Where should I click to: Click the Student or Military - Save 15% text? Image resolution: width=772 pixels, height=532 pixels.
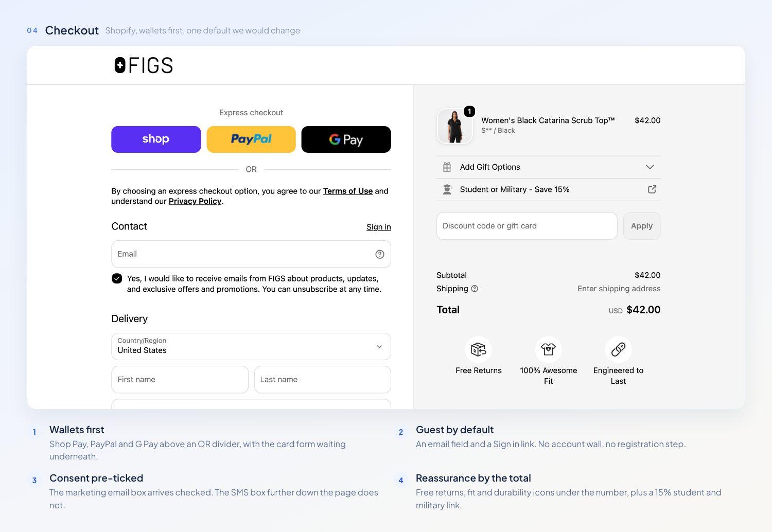pos(515,189)
